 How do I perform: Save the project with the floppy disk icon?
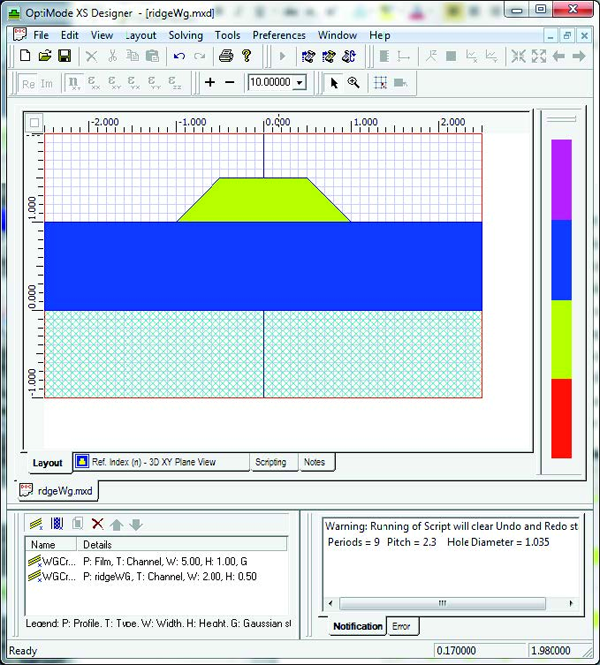point(64,56)
